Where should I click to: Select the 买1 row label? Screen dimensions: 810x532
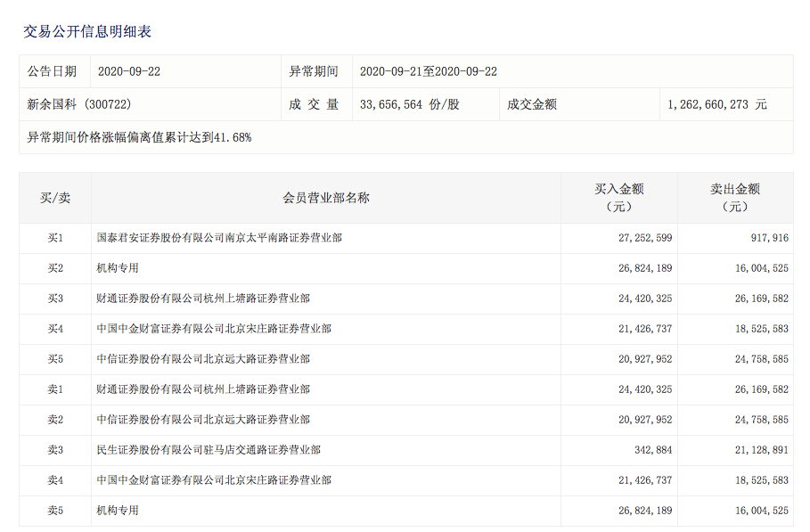pos(55,238)
